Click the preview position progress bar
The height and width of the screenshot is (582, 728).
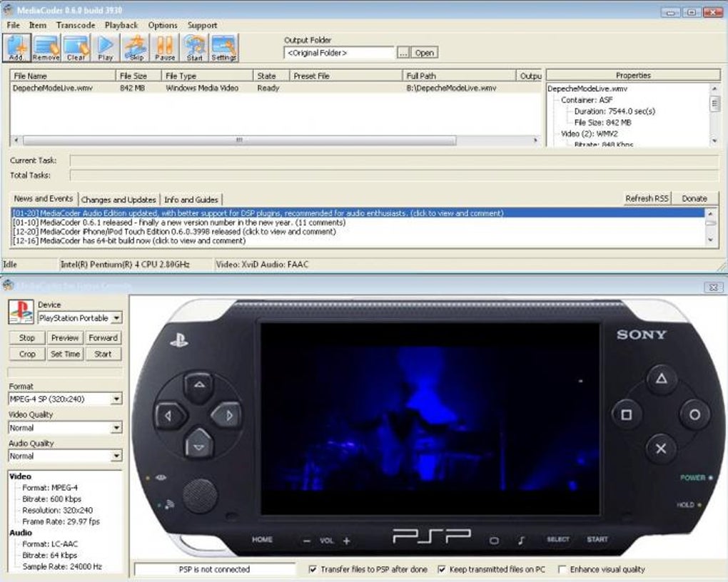[x=66, y=372]
